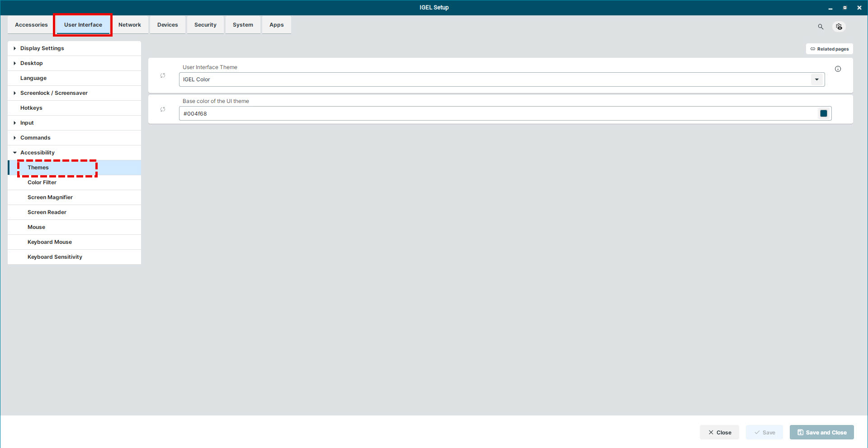Select Color Filter in the sidebar
This screenshot has height=448, width=868.
[x=42, y=182]
